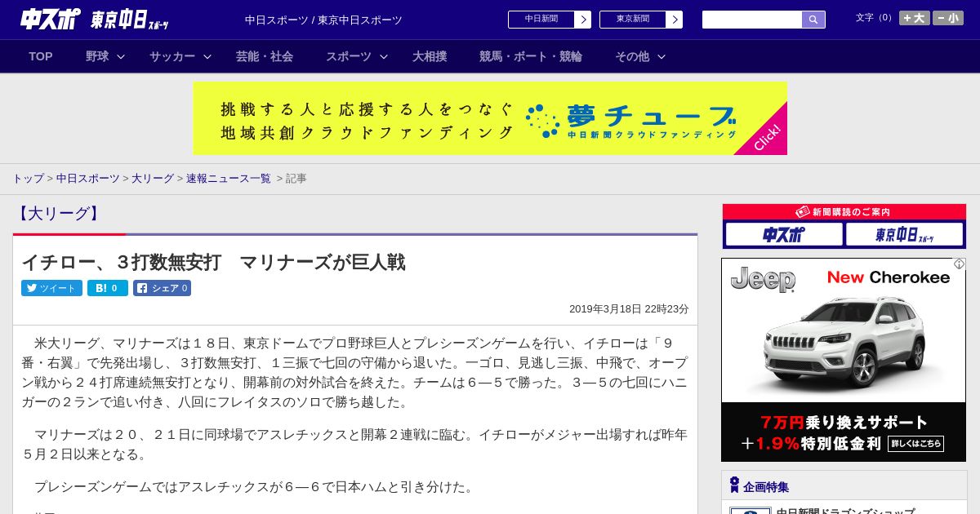
Task: Click the Jeep New Cherokee advertisement
Action: tap(844, 360)
